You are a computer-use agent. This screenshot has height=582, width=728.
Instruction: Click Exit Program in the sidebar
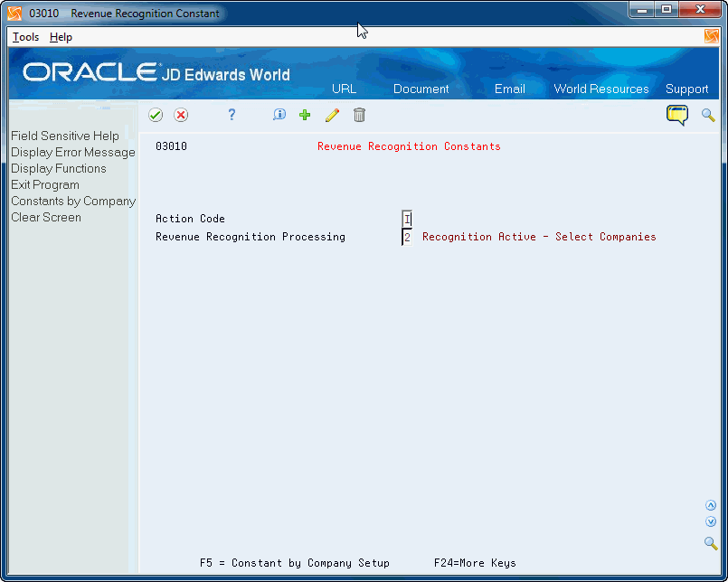point(45,184)
